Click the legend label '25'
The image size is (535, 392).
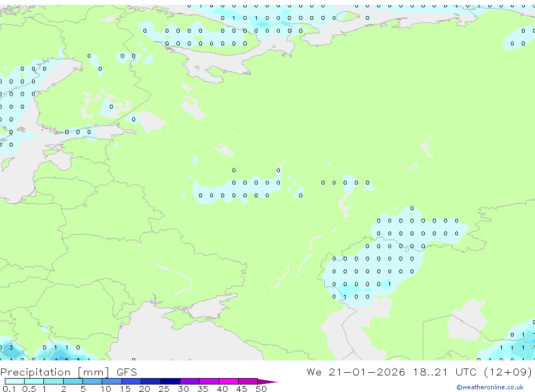tap(164, 389)
